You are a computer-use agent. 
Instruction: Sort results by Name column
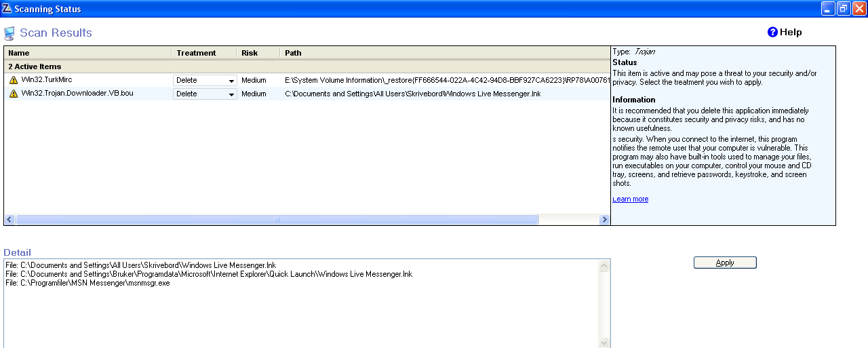88,53
